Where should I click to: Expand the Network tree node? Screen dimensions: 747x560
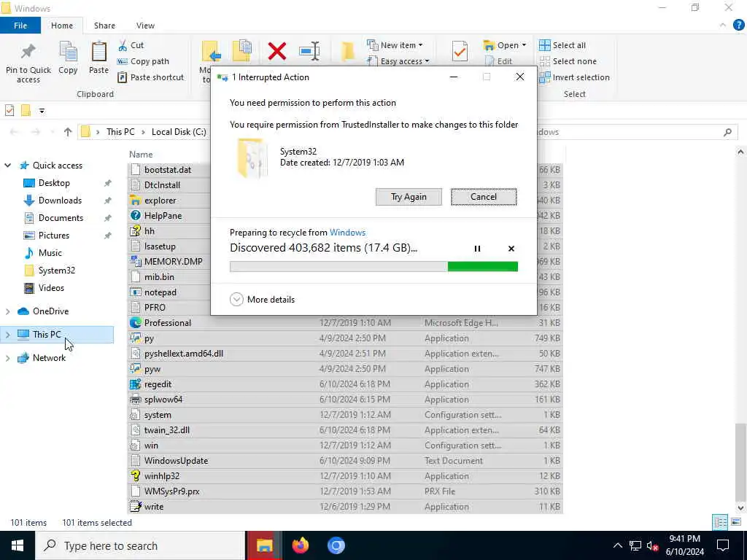coord(7,358)
